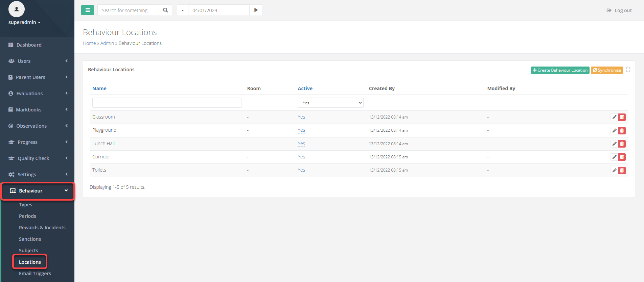Toggle Active 'Yes' for Corridor row
644x282 pixels.
pyautogui.click(x=301, y=157)
